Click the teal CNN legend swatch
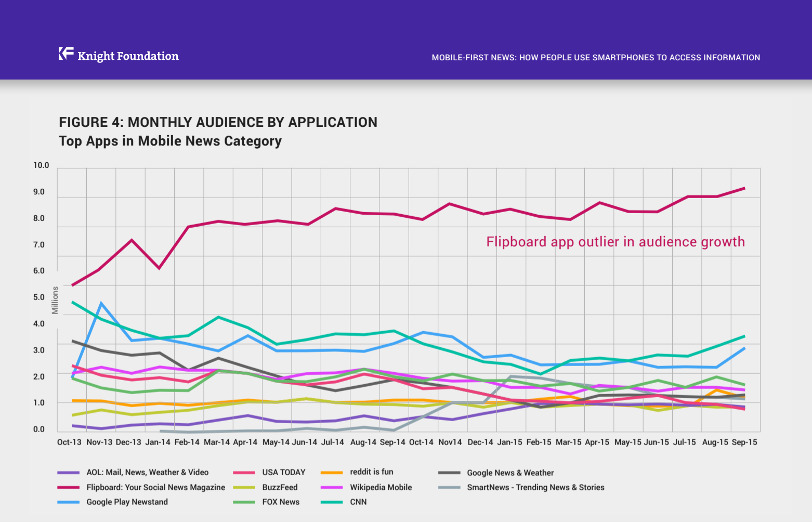 [x=332, y=502]
